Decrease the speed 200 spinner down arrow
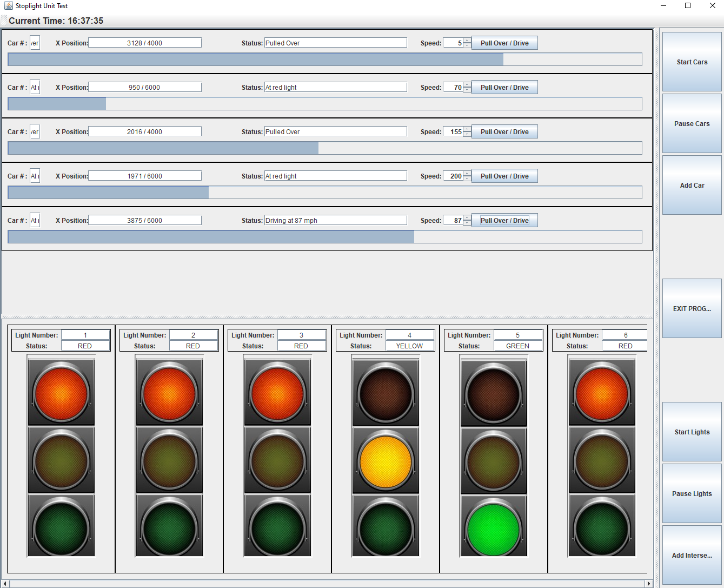 (x=467, y=179)
